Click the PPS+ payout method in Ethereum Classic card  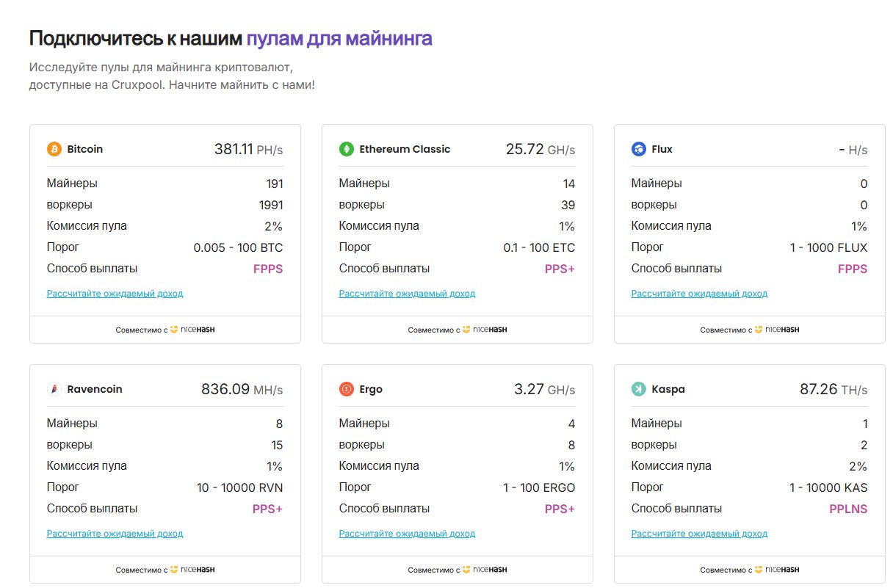tap(560, 269)
